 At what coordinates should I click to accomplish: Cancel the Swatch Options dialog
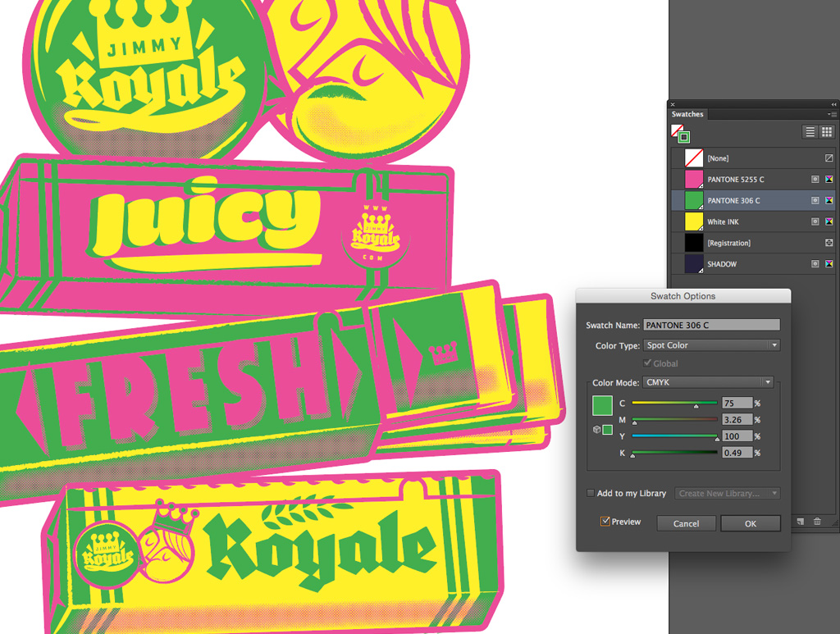[686, 523]
